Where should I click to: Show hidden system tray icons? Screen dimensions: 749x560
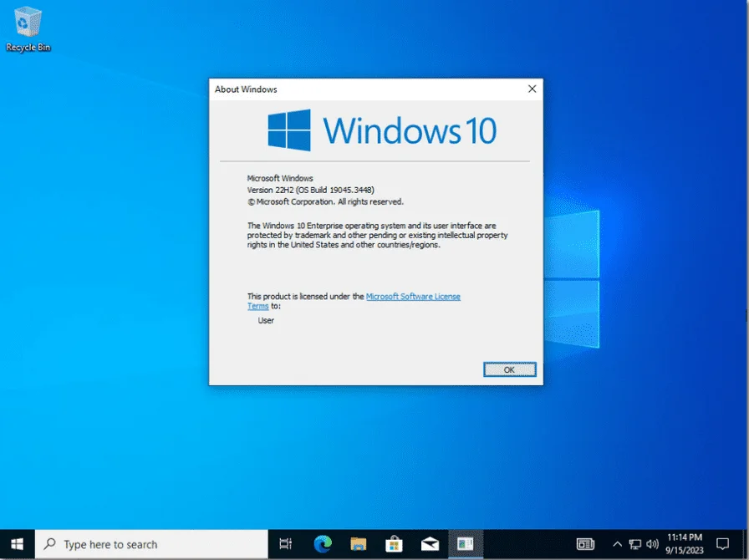click(617, 544)
